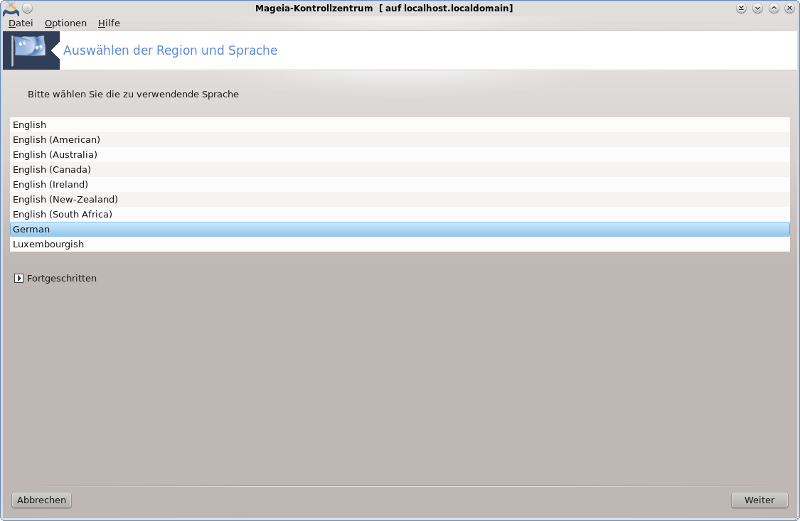Image resolution: width=800 pixels, height=521 pixels.
Task: Open the Datei menu
Action: tap(20, 23)
